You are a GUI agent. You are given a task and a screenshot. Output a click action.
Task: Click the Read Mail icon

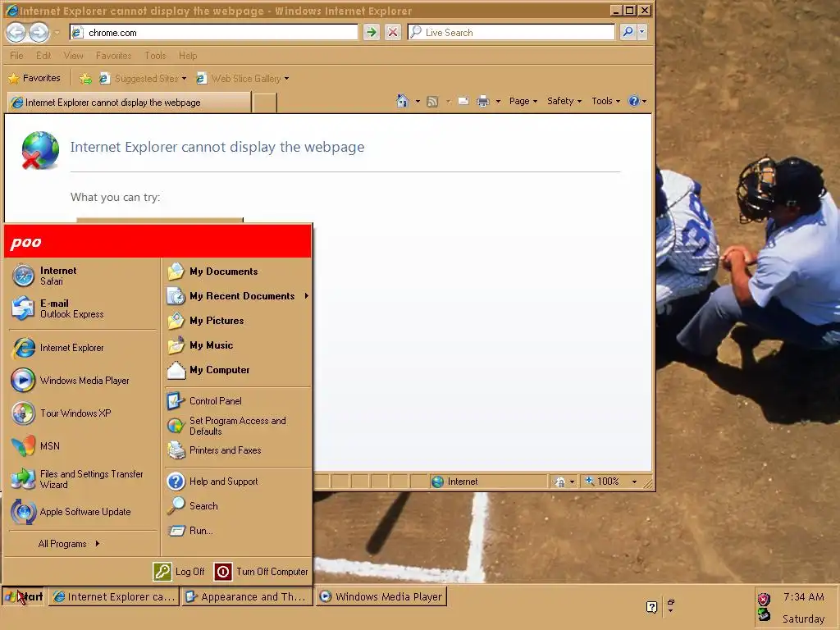pyautogui.click(x=463, y=101)
